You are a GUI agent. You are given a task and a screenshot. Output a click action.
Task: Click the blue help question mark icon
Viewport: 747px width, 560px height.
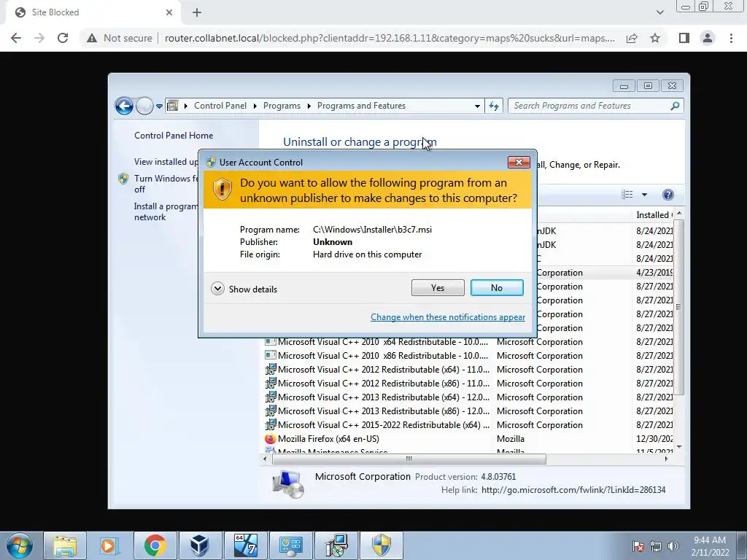pyautogui.click(x=668, y=194)
